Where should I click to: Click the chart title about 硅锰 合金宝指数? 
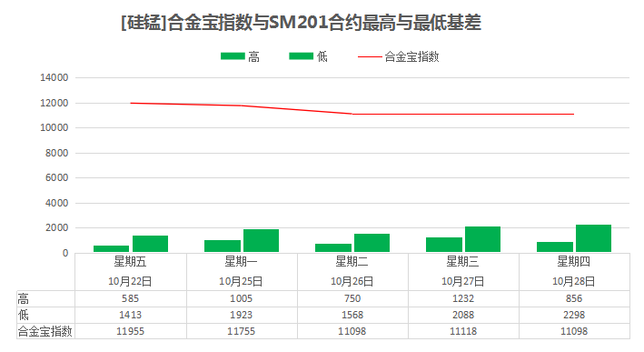(x=301, y=23)
